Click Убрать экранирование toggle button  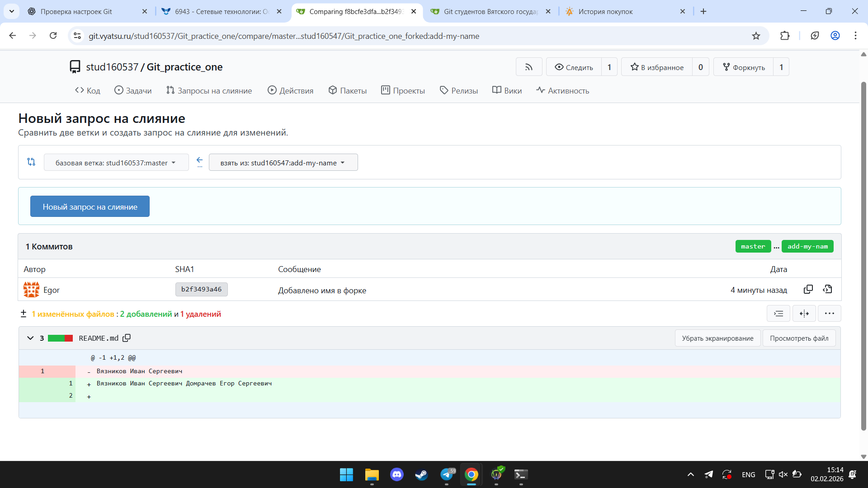tap(717, 338)
